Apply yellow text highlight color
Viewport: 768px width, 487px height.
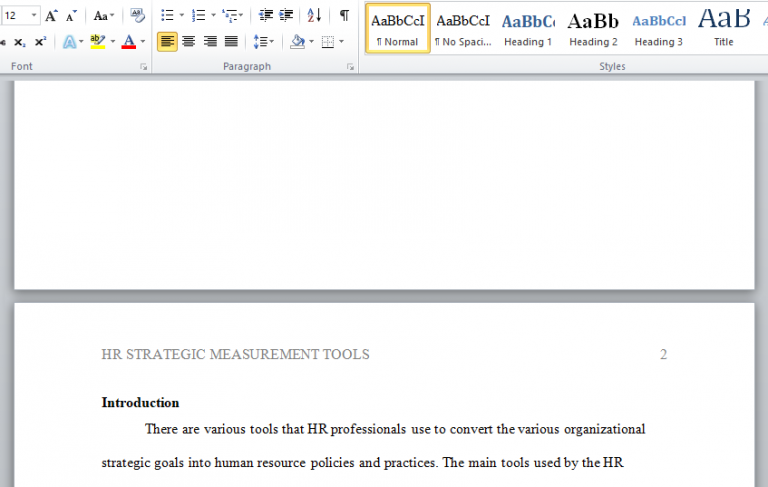[x=97, y=42]
